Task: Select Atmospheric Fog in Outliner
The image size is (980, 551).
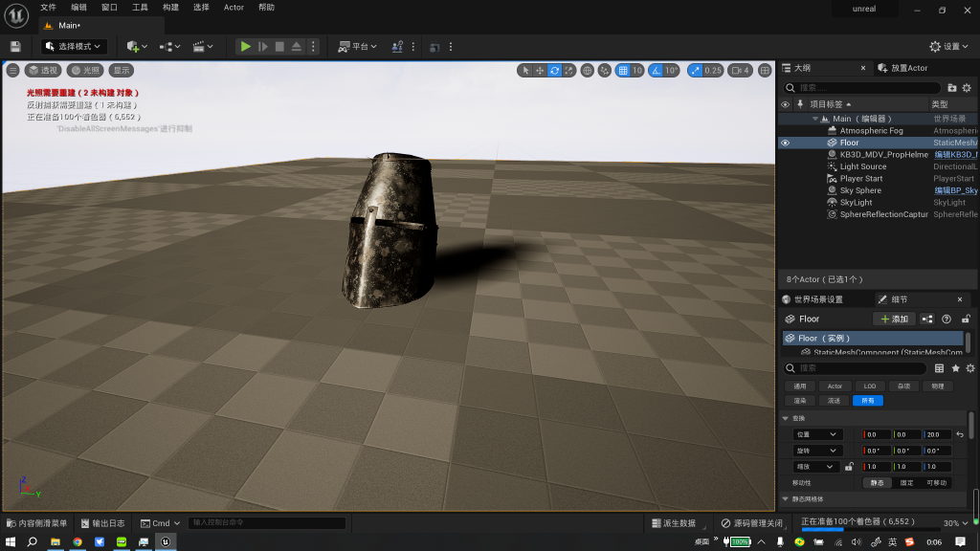Action: (871, 131)
